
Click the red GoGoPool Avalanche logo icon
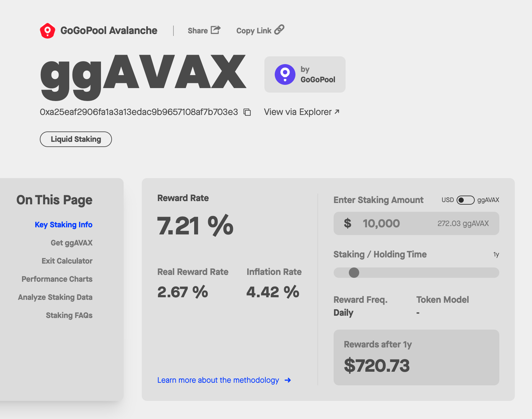click(x=48, y=31)
